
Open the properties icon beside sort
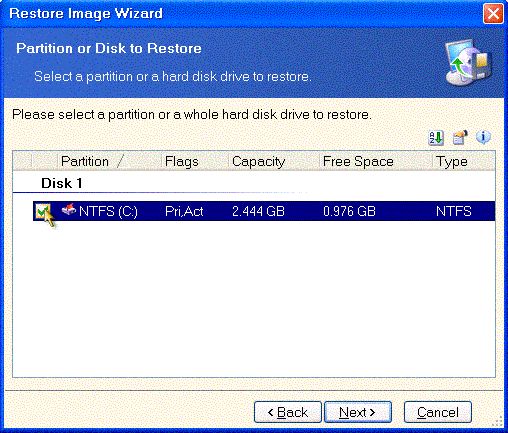[x=460, y=137]
